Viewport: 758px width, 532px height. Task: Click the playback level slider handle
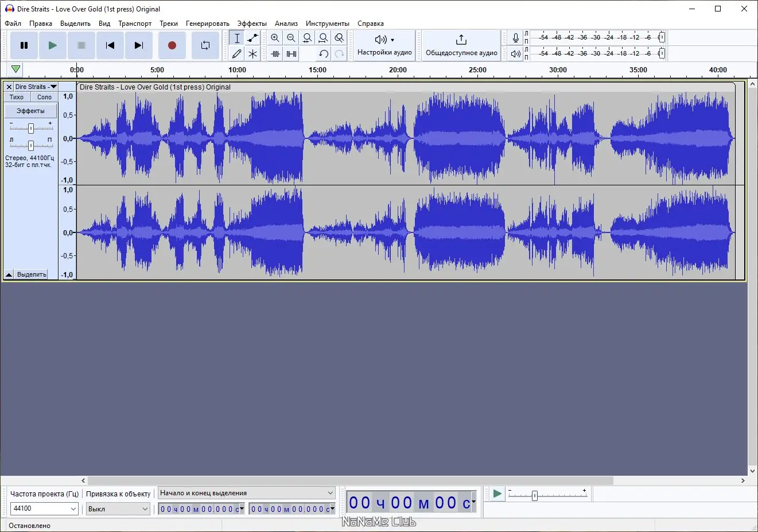coord(662,53)
